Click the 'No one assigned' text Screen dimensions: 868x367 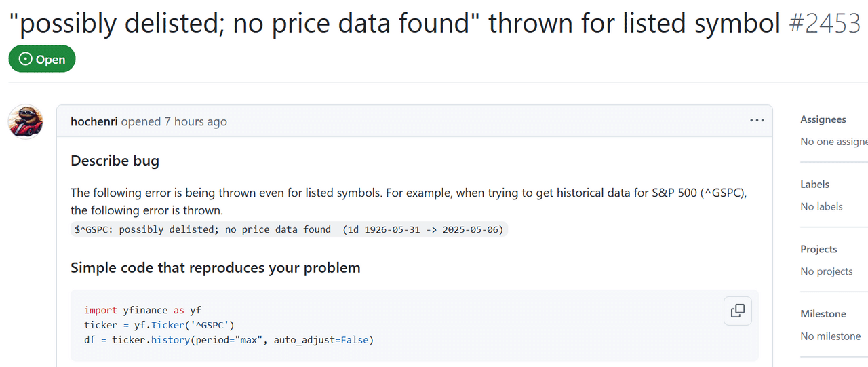click(834, 141)
